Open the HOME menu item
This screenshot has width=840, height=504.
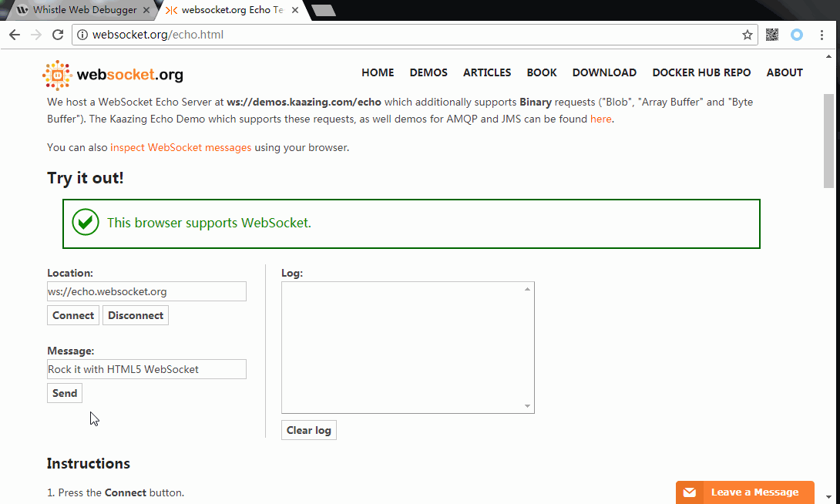click(x=378, y=72)
